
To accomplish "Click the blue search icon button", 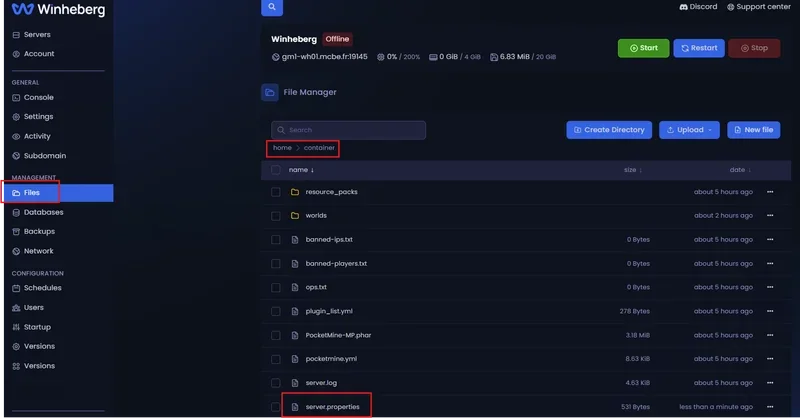I will coord(272,7).
